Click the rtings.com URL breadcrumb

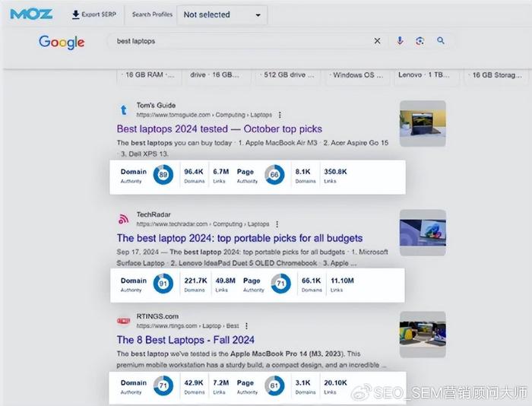click(x=188, y=326)
